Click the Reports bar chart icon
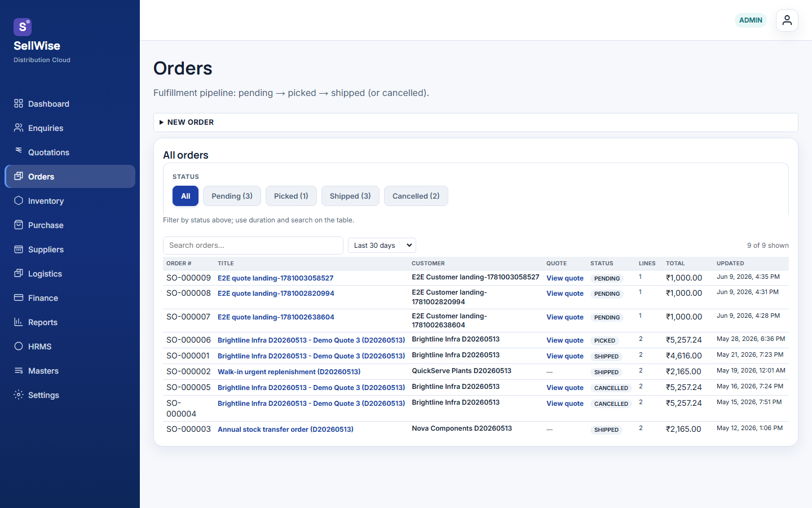Image resolution: width=812 pixels, height=508 pixels. click(x=19, y=322)
